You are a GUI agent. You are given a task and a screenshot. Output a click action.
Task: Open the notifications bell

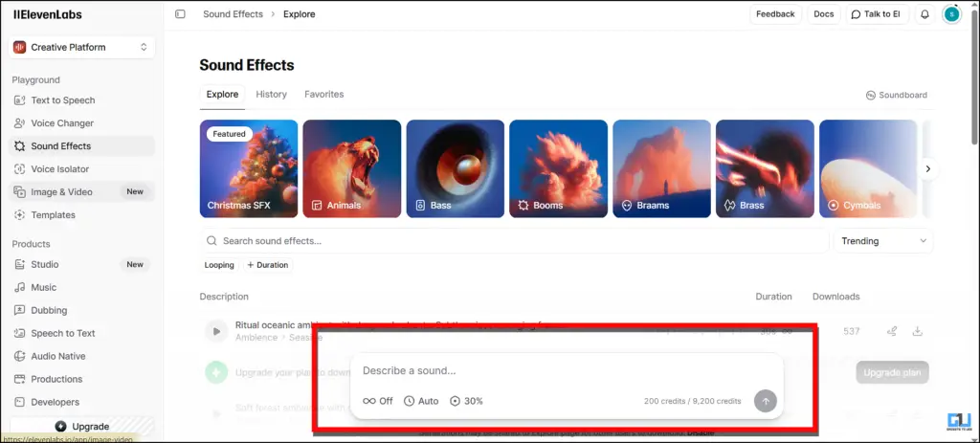coord(924,14)
